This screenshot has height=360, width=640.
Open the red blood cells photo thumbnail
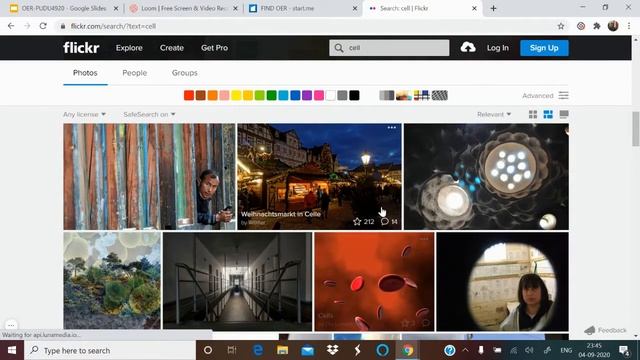click(x=374, y=281)
